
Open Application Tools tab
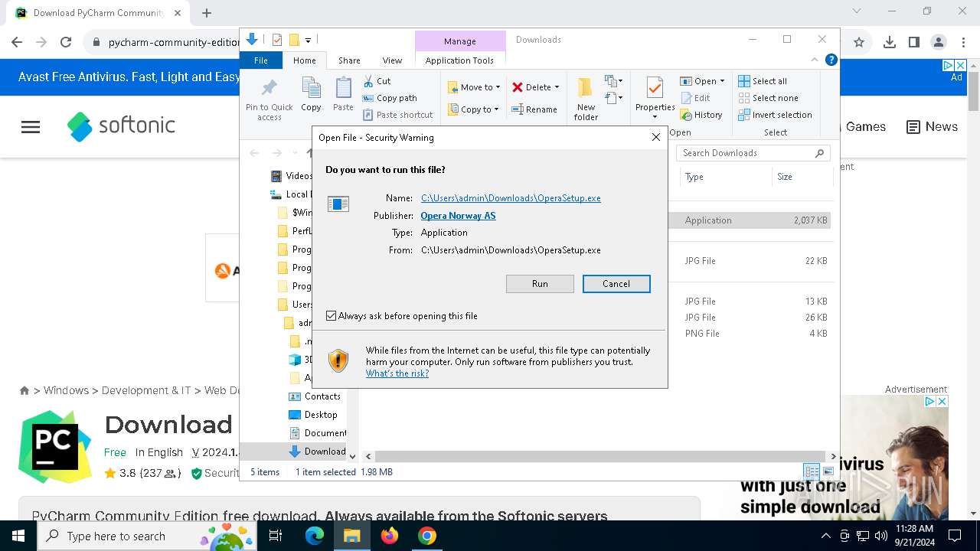pyautogui.click(x=459, y=60)
